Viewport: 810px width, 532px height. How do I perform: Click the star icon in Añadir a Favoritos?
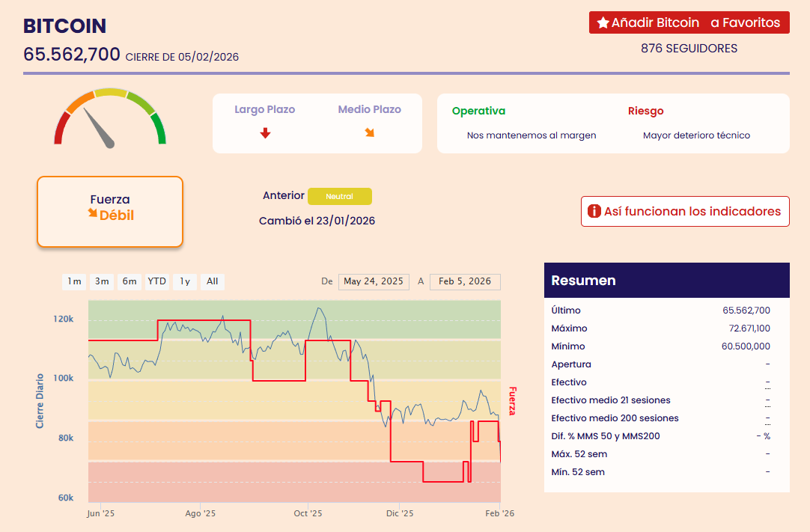pyautogui.click(x=603, y=22)
